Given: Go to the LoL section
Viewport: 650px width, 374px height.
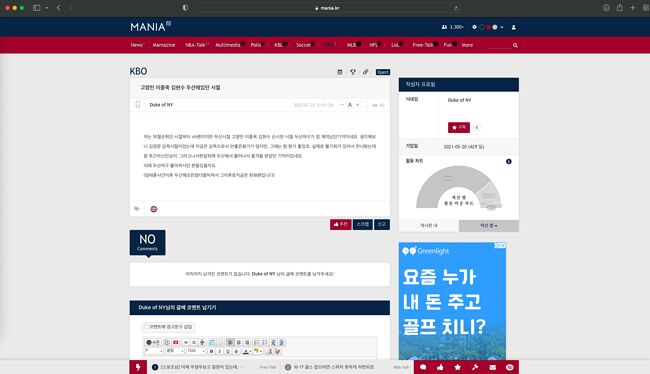Looking at the screenshot, I should pyautogui.click(x=395, y=45).
